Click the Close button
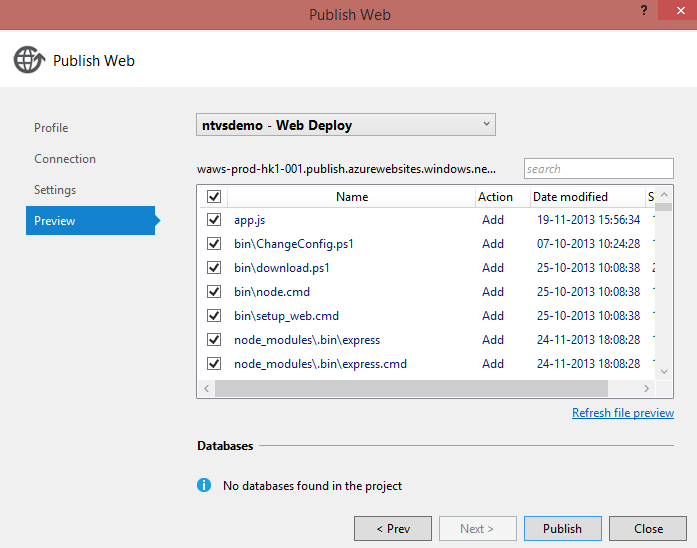Viewport: 697px width, 548px height. (648, 528)
